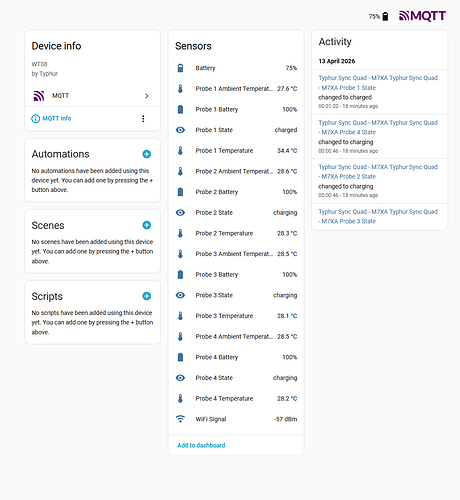Image resolution: width=460 pixels, height=500 pixels.
Task: Open the MQTT Info link
Action: [51, 118]
